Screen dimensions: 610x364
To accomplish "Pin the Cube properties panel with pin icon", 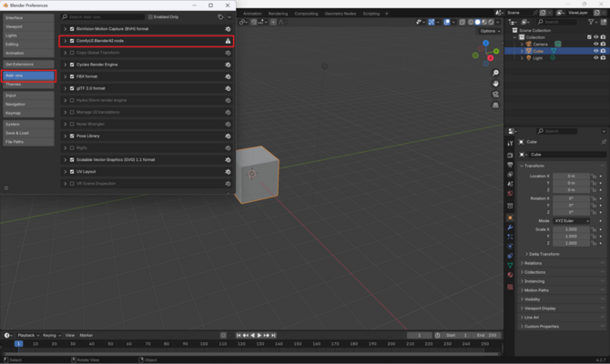I will pos(604,142).
